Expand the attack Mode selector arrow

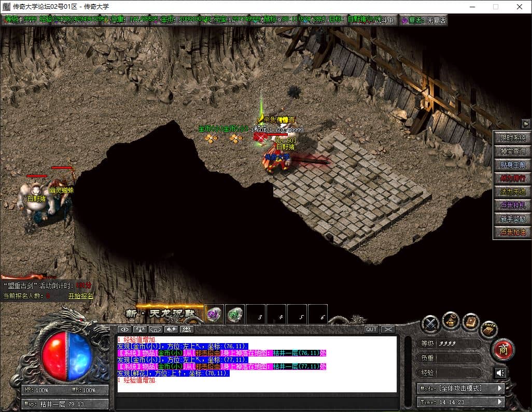click(500, 388)
